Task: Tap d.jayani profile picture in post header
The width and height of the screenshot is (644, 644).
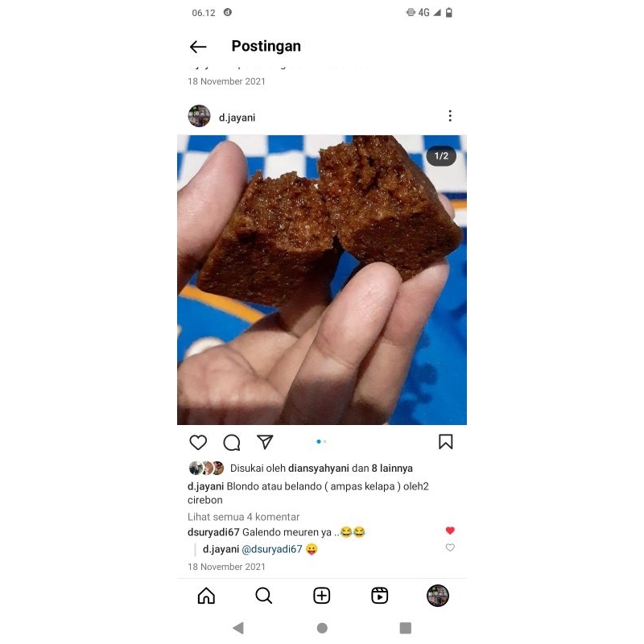Action: point(199,116)
